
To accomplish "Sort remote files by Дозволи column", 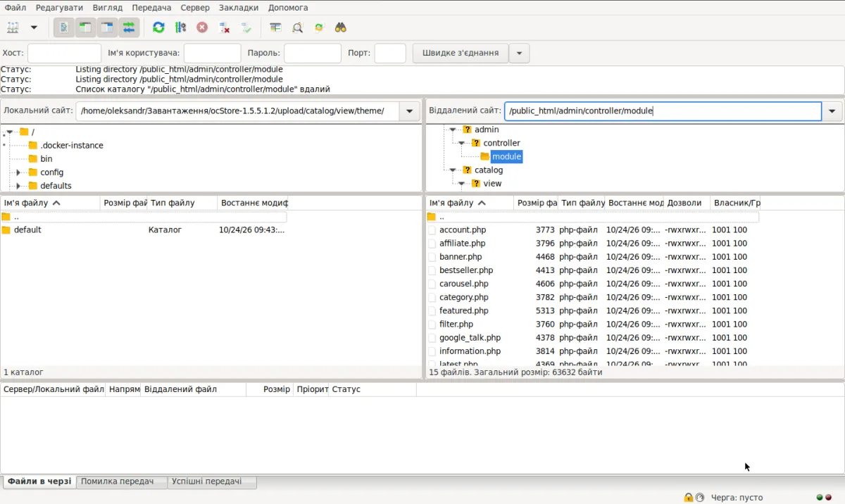I will [687, 203].
